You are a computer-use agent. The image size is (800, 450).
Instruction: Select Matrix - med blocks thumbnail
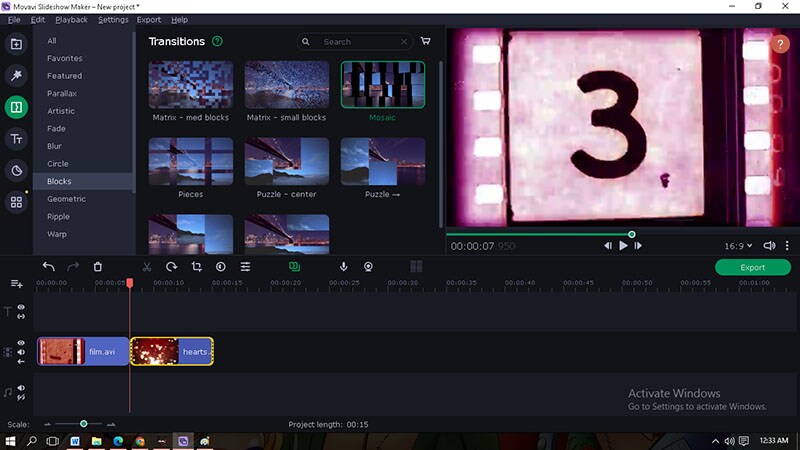click(x=191, y=85)
